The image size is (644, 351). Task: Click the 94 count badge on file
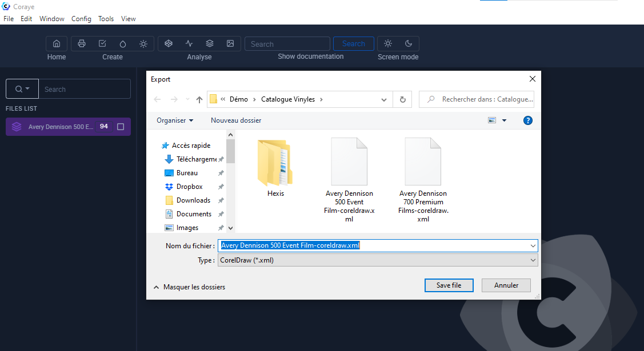point(104,126)
